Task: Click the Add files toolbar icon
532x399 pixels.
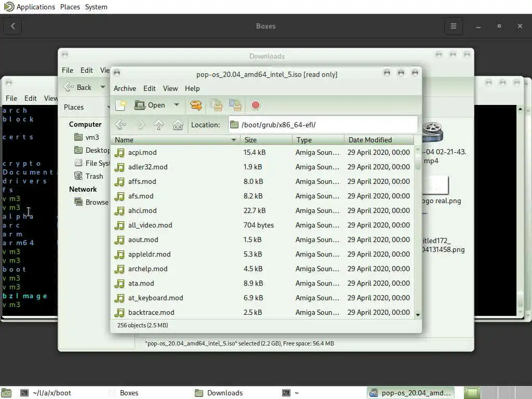Action: 216,105
